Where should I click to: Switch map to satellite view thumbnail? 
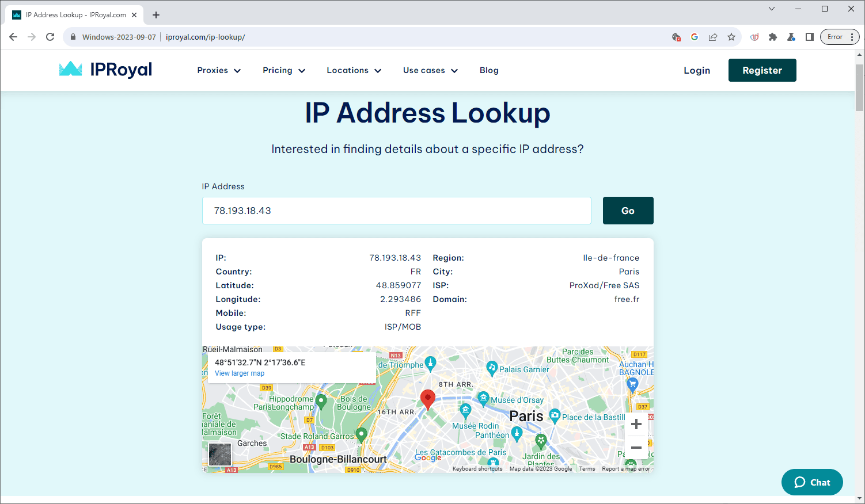point(220,455)
